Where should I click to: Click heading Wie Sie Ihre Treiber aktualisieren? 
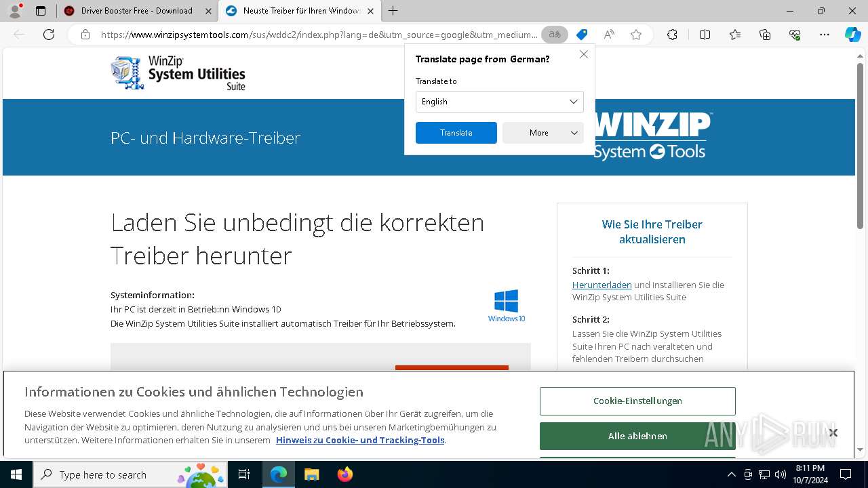click(652, 232)
